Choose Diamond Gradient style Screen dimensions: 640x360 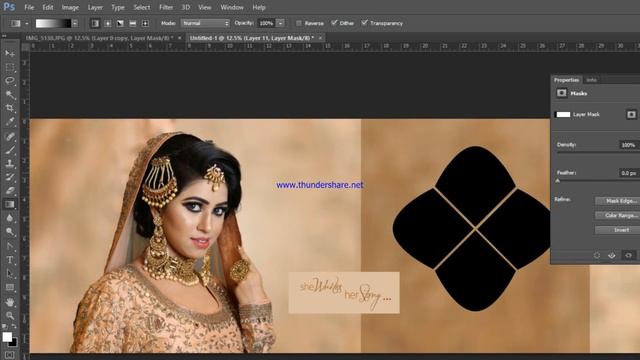click(x=145, y=23)
